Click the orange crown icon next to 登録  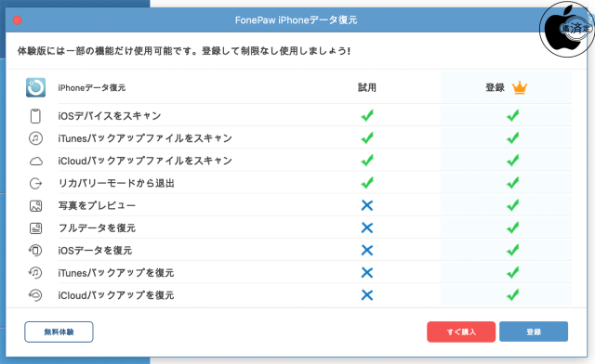point(520,87)
